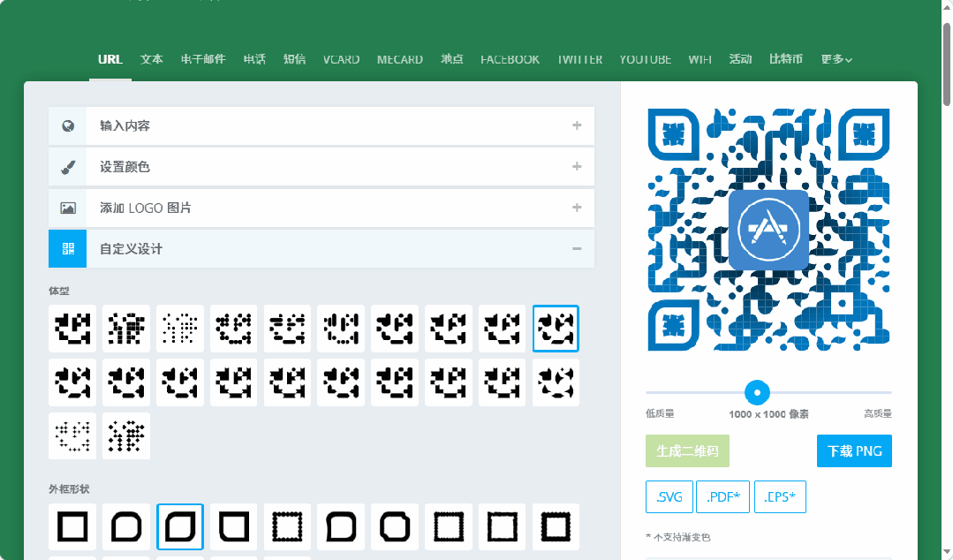Open the 电子邮件 tab
This screenshot has height=560, width=953.
pos(203,59)
